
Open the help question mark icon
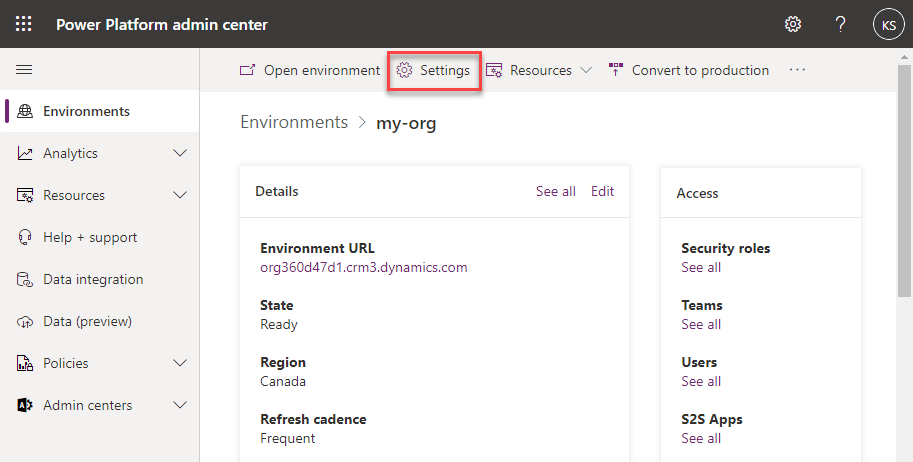coord(840,24)
